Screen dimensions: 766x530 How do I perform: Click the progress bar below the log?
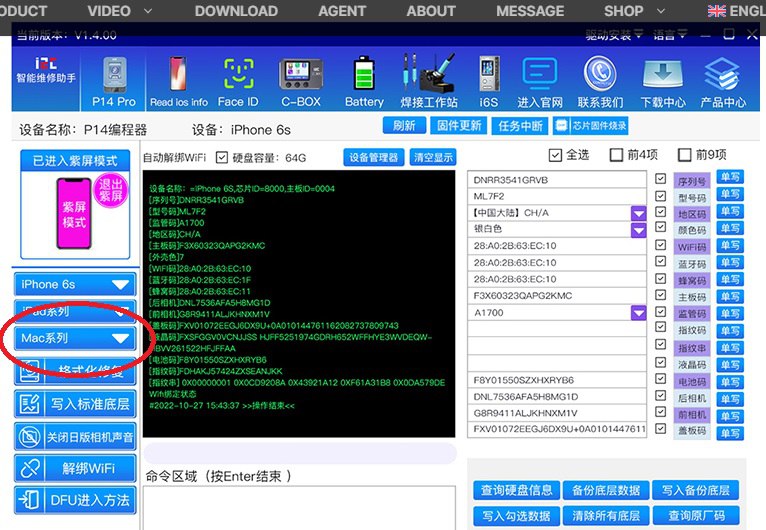(x=300, y=453)
